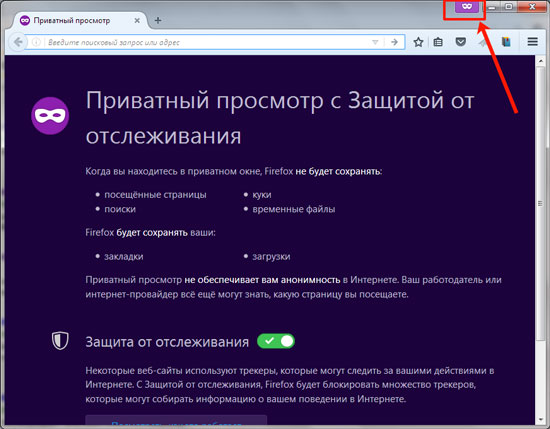
Task: Close the Firefox private window
Action: (532, 7)
